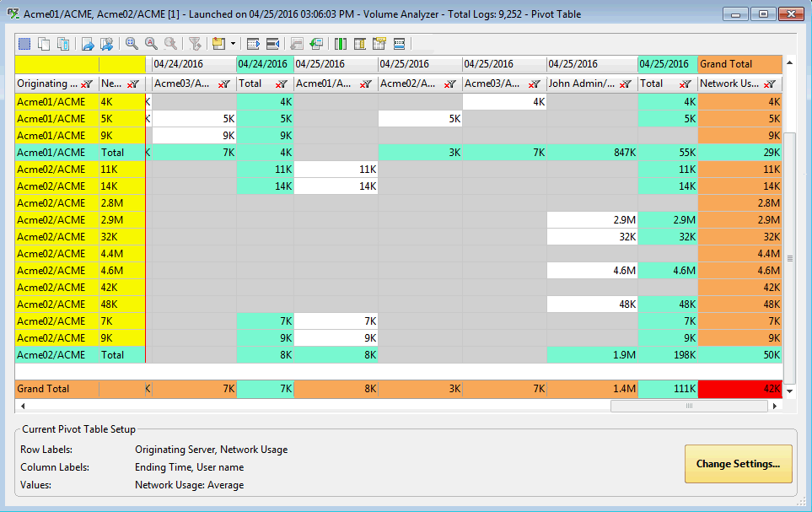Viewport: 812px width, 512px height.
Task: Select the first 04/24/2016 date header
Action: click(x=194, y=64)
